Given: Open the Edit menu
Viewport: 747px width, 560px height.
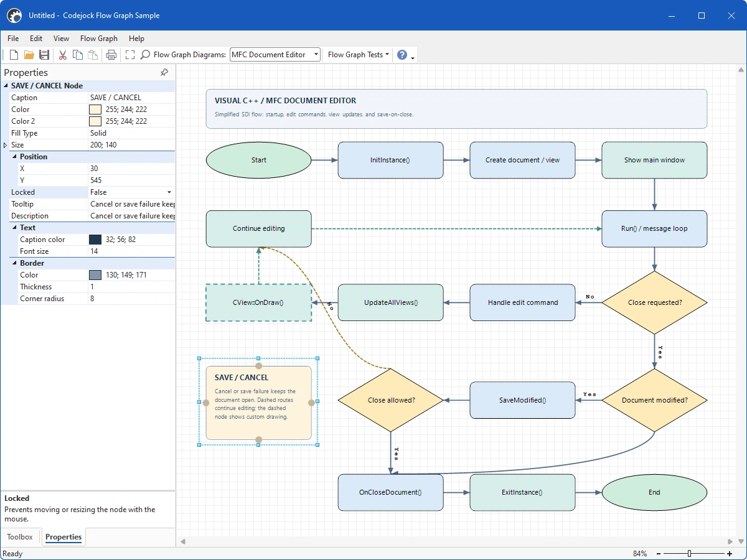Looking at the screenshot, I should 36,39.
